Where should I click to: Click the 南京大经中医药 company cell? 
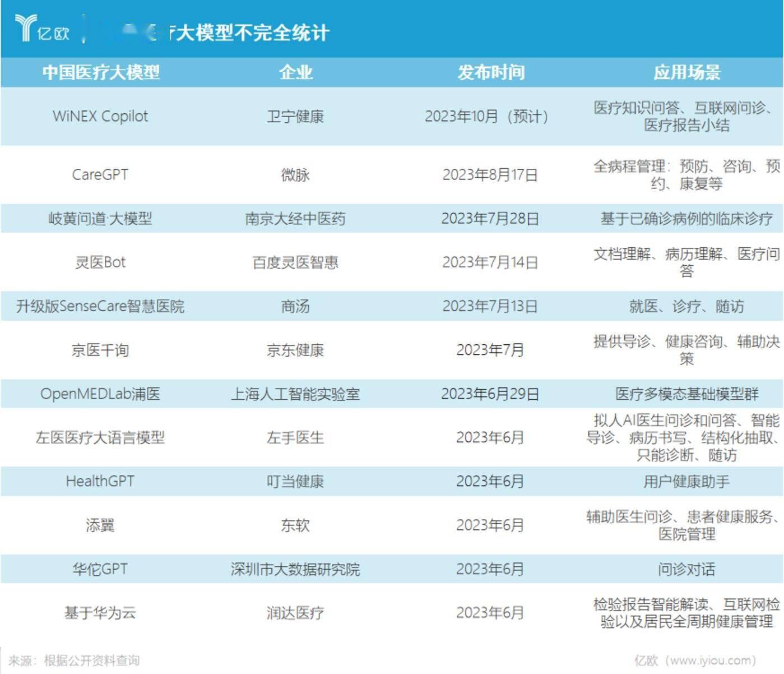(295, 219)
